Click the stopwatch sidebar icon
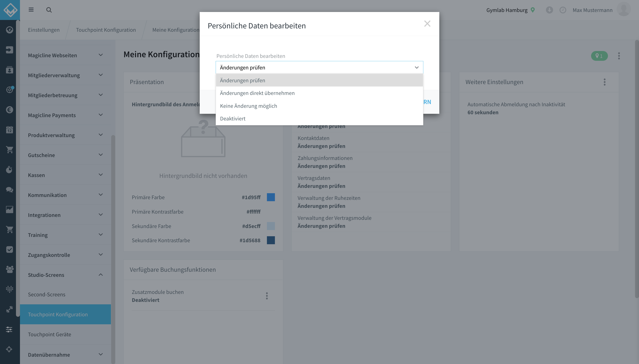Screen dimensions: 639x364 click(x=10, y=169)
